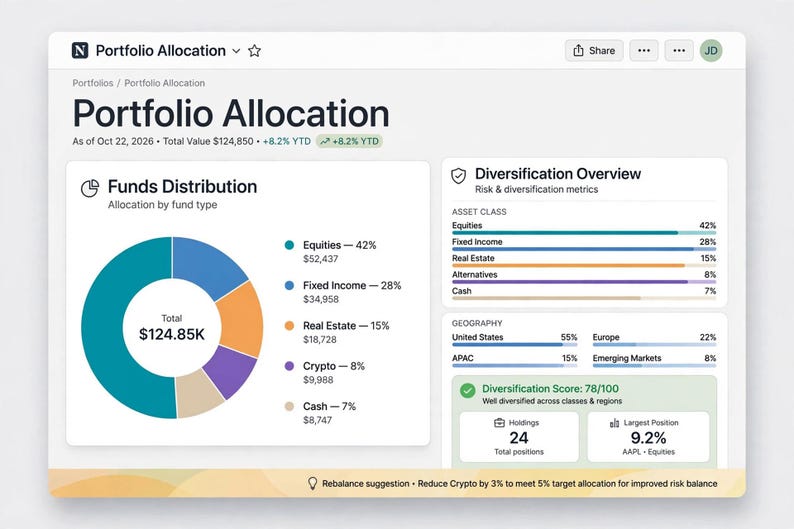Click the purple Crypto legend dot
The width and height of the screenshot is (794, 529).
(289, 366)
